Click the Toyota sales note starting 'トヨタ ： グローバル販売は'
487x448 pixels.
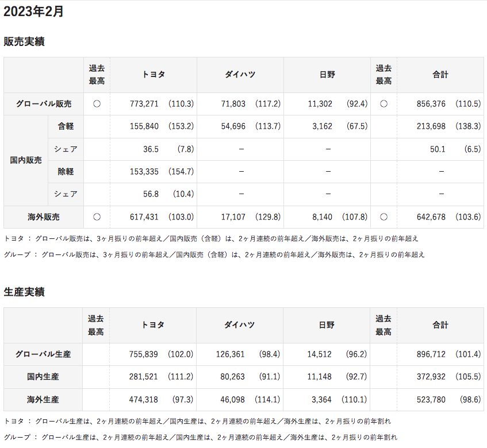point(211,238)
